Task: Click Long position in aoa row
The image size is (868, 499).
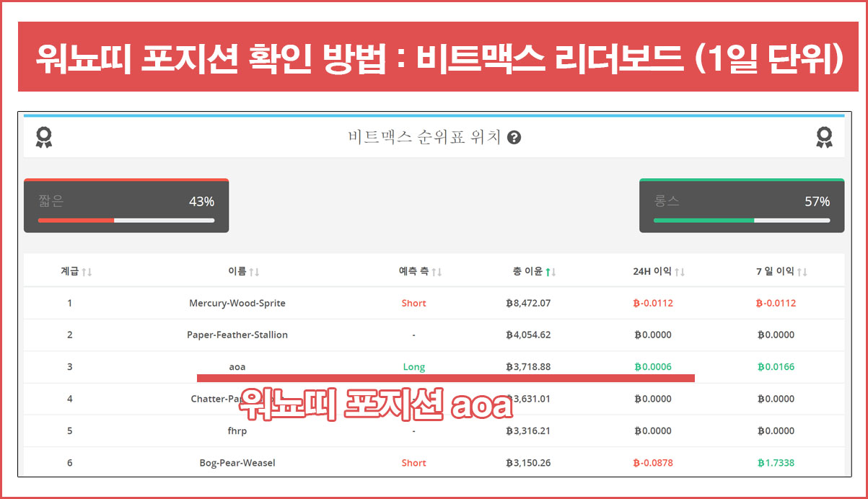Action: 414,367
